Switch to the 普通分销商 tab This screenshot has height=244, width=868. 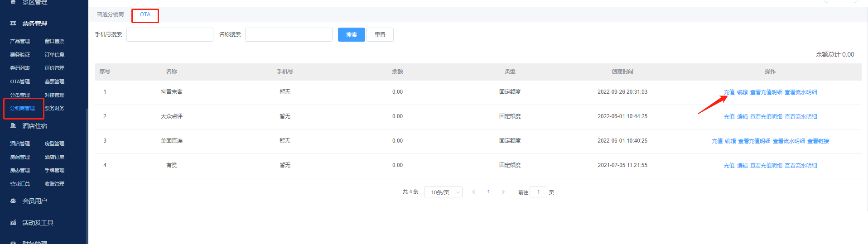coord(110,15)
